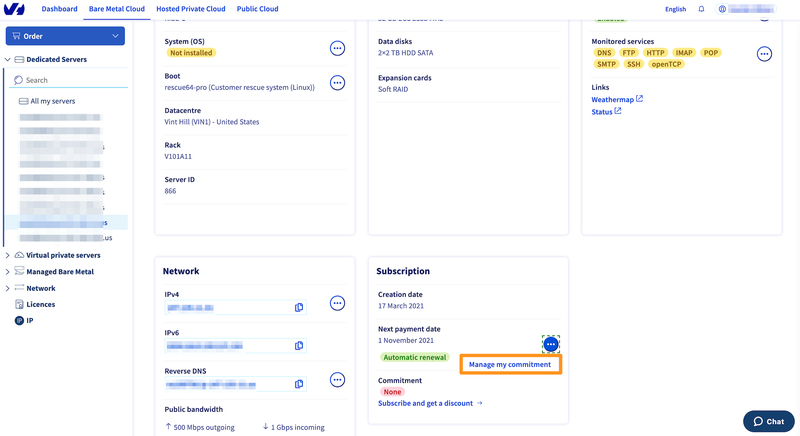Click the 1 November 2021 payment date
Image resolution: width=800 pixels, height=436 pixels.
(x=406, y=340)
